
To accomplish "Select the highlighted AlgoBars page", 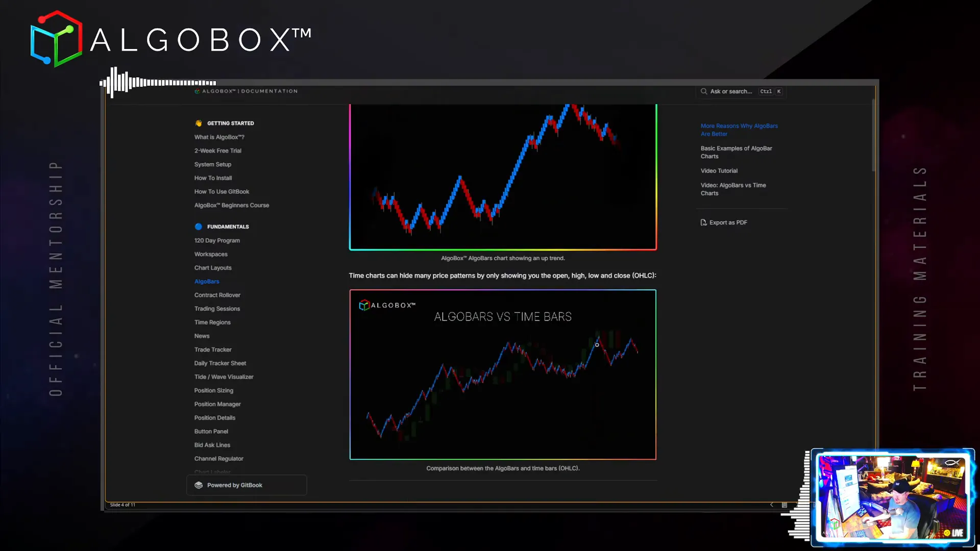I will (x=207, y=282).
